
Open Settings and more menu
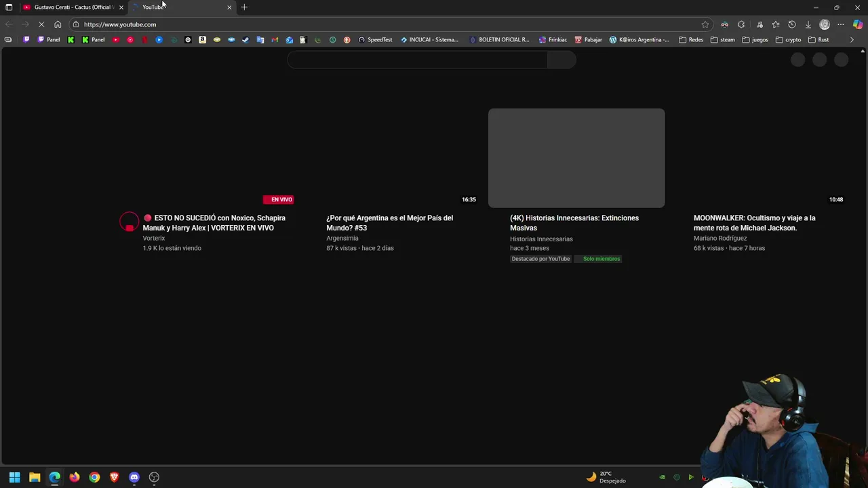[x=841, y=24]
